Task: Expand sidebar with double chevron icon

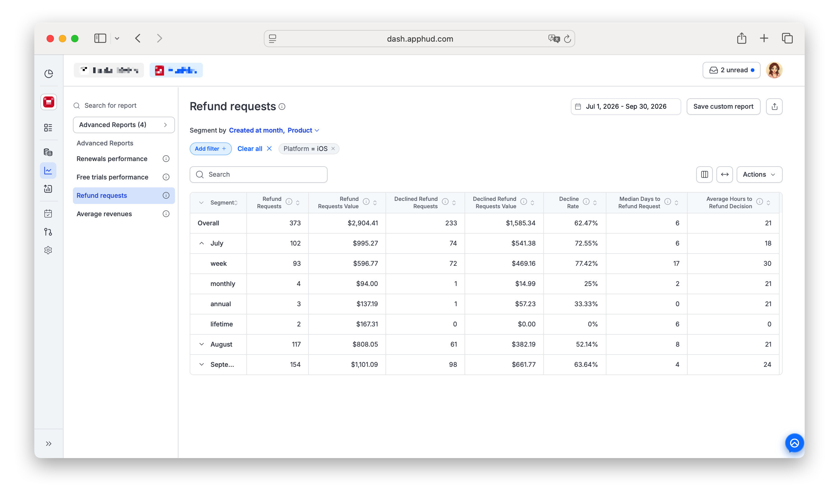Action: (49, 444)
